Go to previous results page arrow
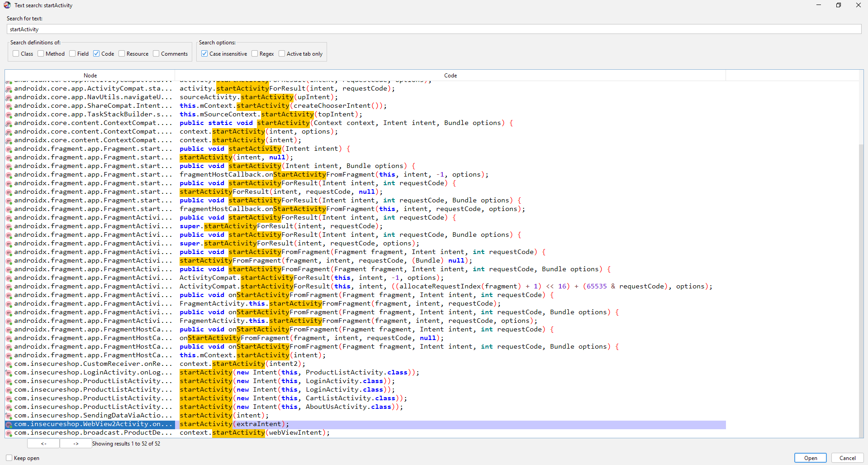Viewport: 868px width, 465px height. click(43, 444)
